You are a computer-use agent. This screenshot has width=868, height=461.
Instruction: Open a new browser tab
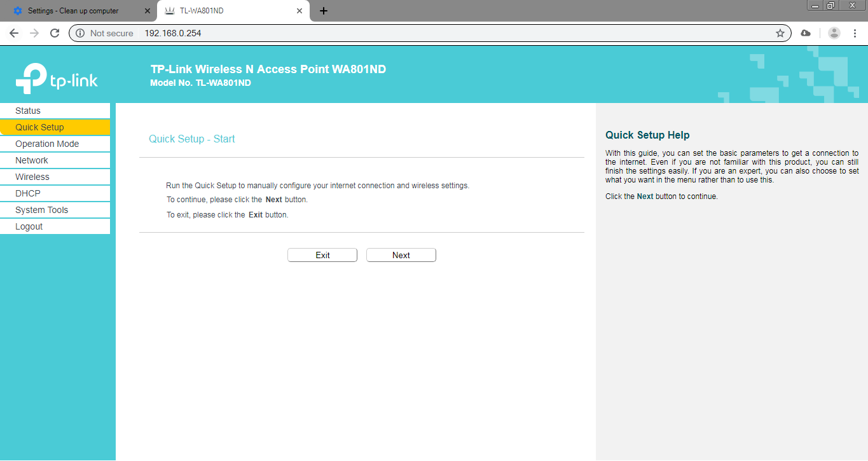(324, 11)
